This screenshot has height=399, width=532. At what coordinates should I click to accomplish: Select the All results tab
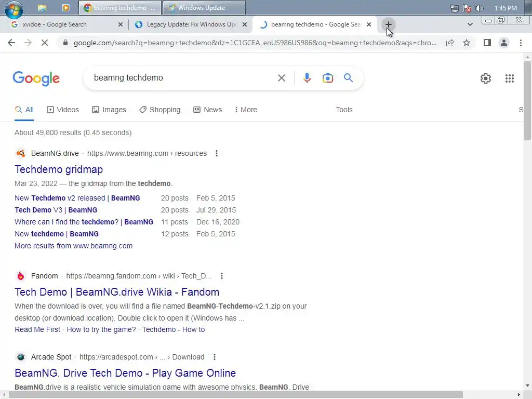tap(24, 110)
